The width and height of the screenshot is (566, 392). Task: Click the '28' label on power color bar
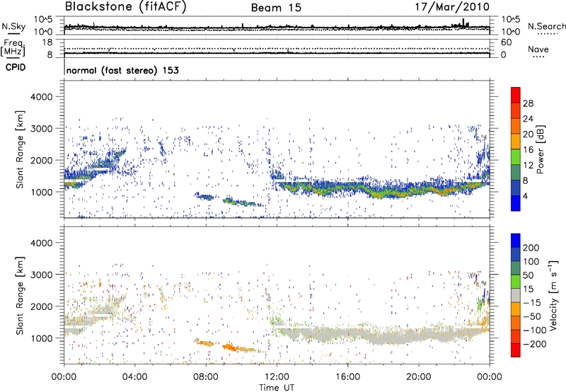coord(528,103)
